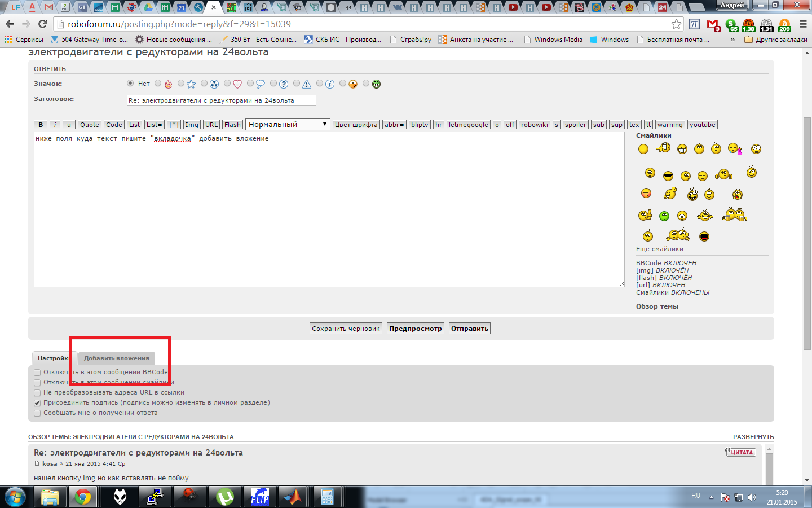Uncheck 'Присоединить подпись' checkbox
Screen dimensions: 812x508
tap(37, 403)
